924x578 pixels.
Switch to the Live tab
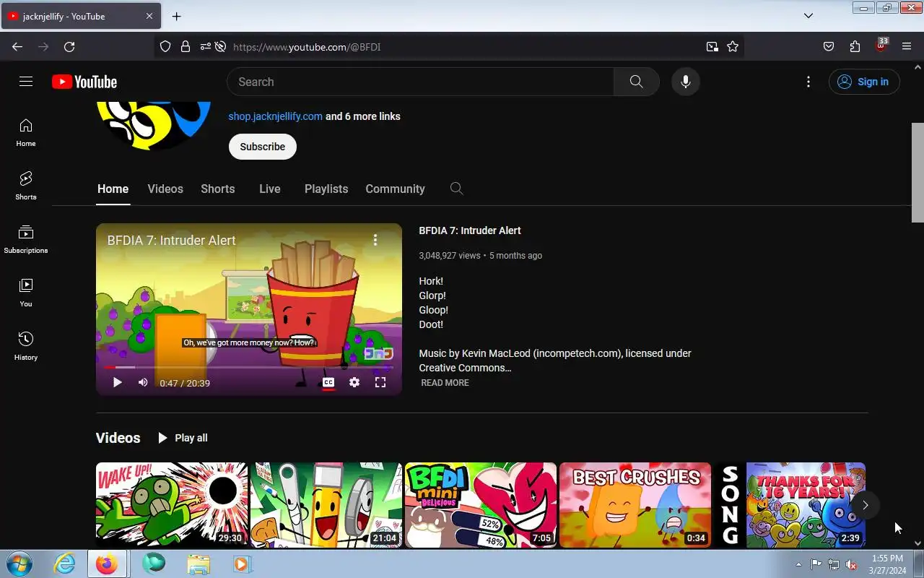pyautogui.click(x=270, y=189)
